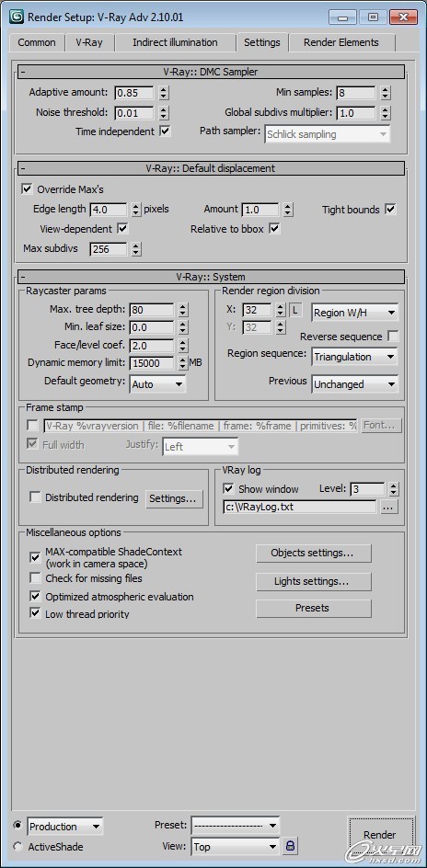Click the frame stamp Font button
This screenshot has height=868, width=427.
point(381,425)
